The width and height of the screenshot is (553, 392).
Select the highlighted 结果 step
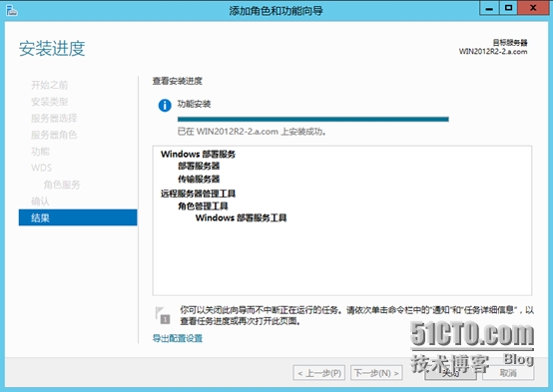click(x=78, y=217)
